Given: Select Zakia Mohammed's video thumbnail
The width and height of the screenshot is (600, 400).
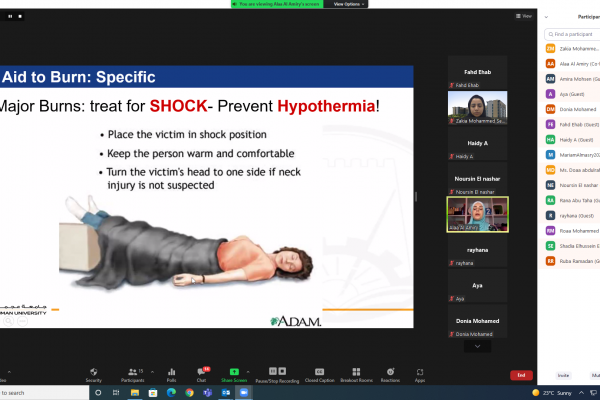Looking at the screenshot, I should [477, 105].
